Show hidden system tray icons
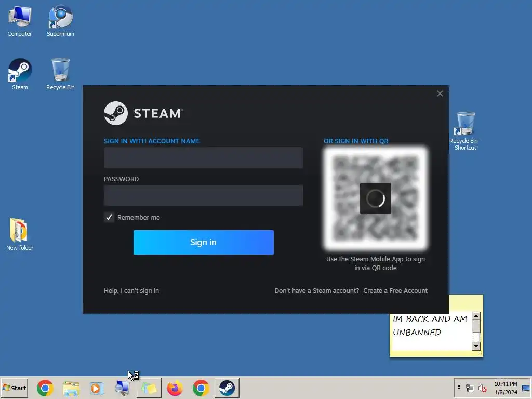532x399 pixels. [459, 388]
